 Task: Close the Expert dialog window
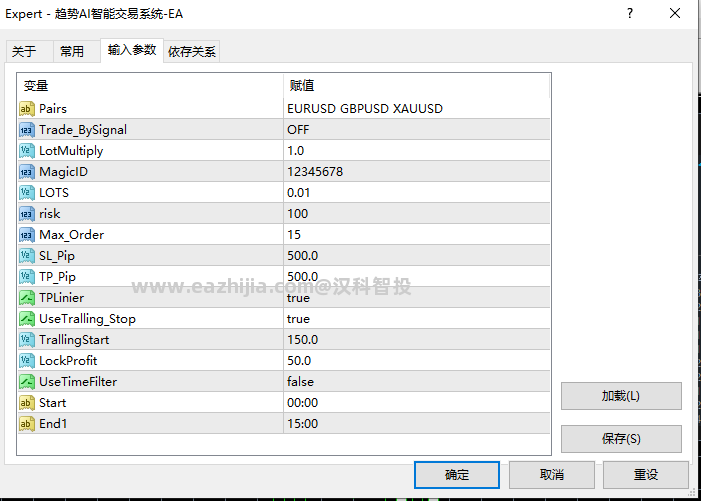[x=675, y=13]
